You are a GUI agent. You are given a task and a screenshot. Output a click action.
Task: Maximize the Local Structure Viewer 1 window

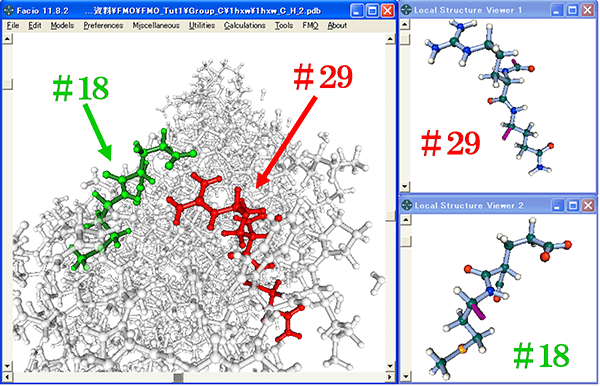pos(572,10)
